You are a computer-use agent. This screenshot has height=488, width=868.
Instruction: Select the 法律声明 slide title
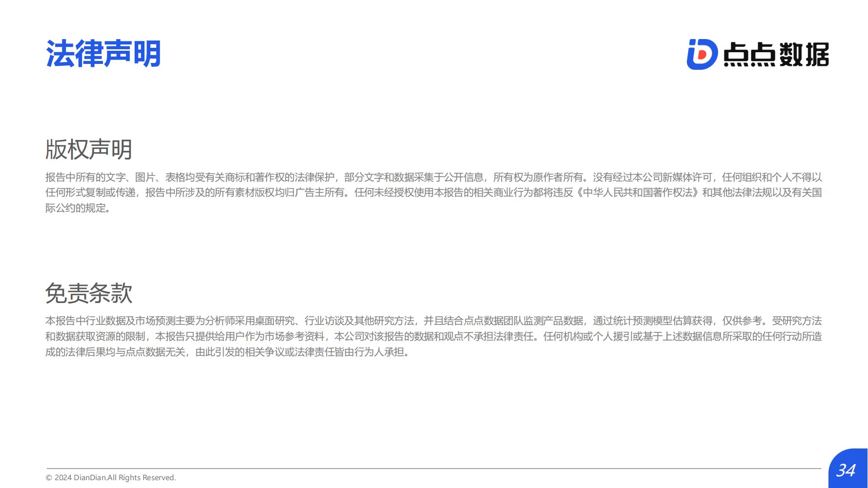(x=103, y=54)
